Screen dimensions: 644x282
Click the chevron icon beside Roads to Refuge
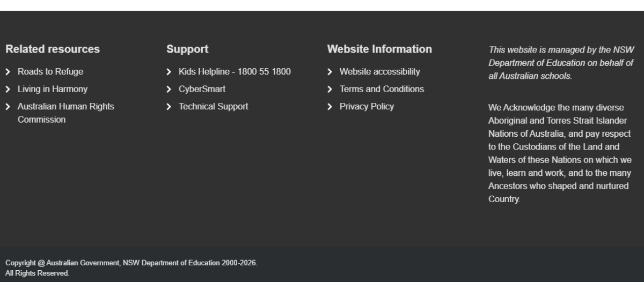8,72
